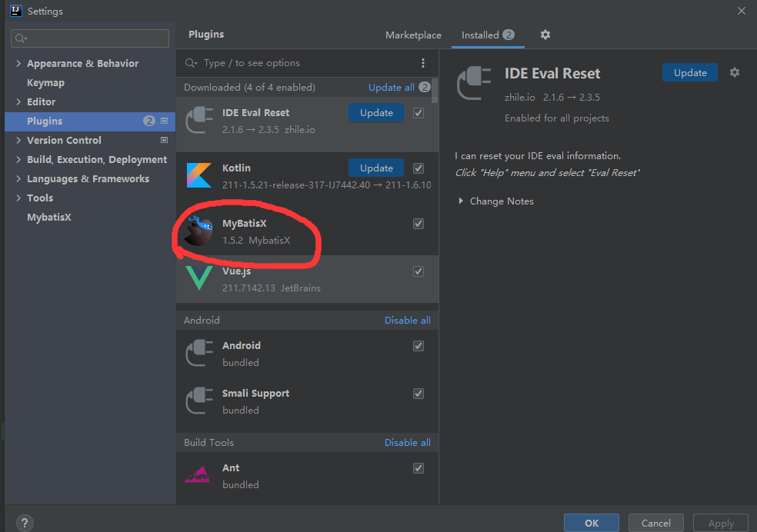
Task: Click the Ant plugin icon
Action: (x=199, y=475)
